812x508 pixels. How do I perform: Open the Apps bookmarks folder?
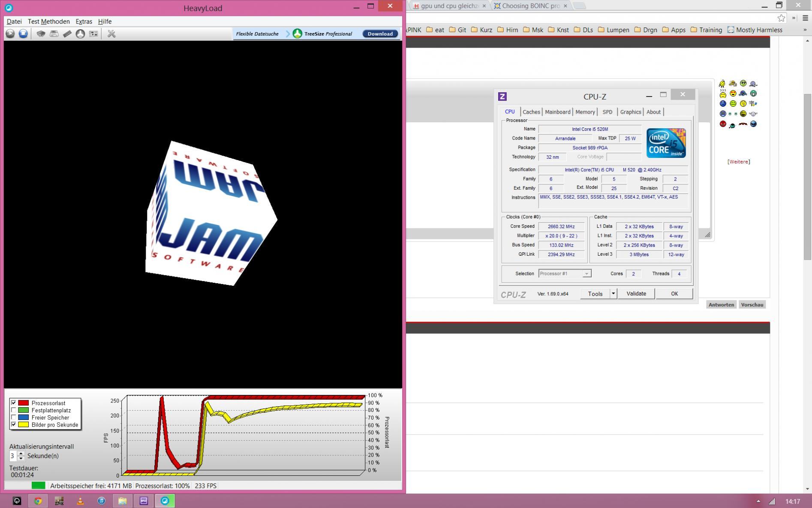coord(674,30)
